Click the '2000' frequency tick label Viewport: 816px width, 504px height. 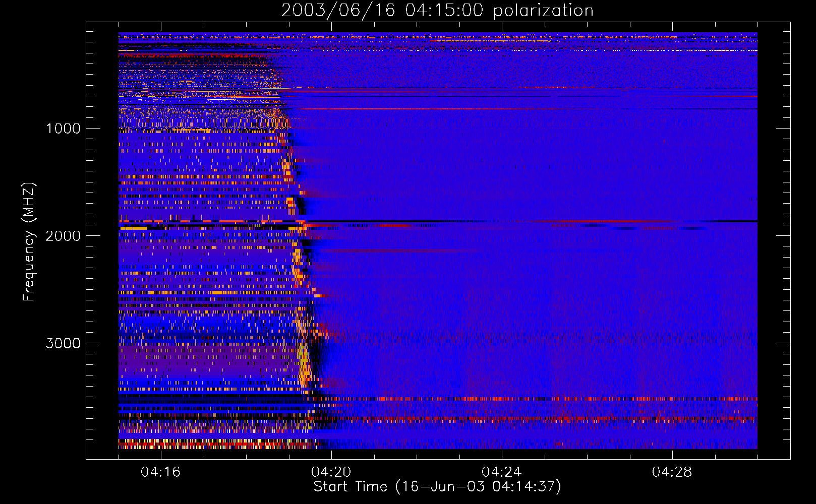click(x=63, y=236)
